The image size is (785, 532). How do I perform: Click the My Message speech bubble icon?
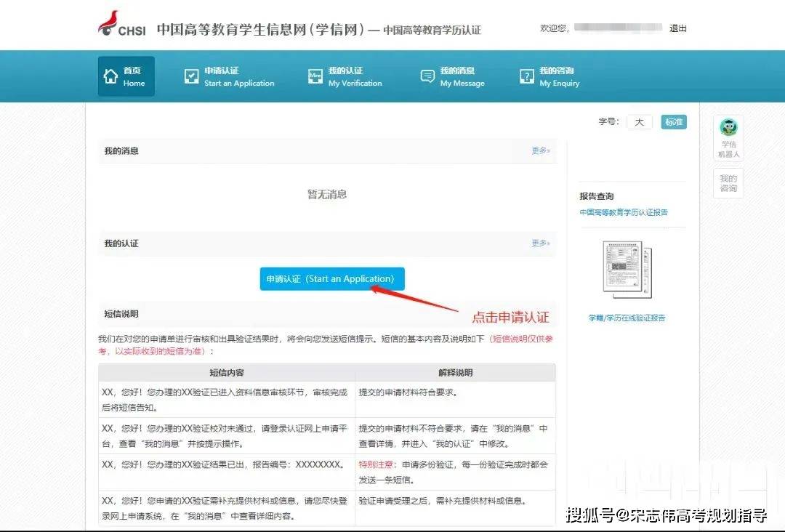coord(427,76)
